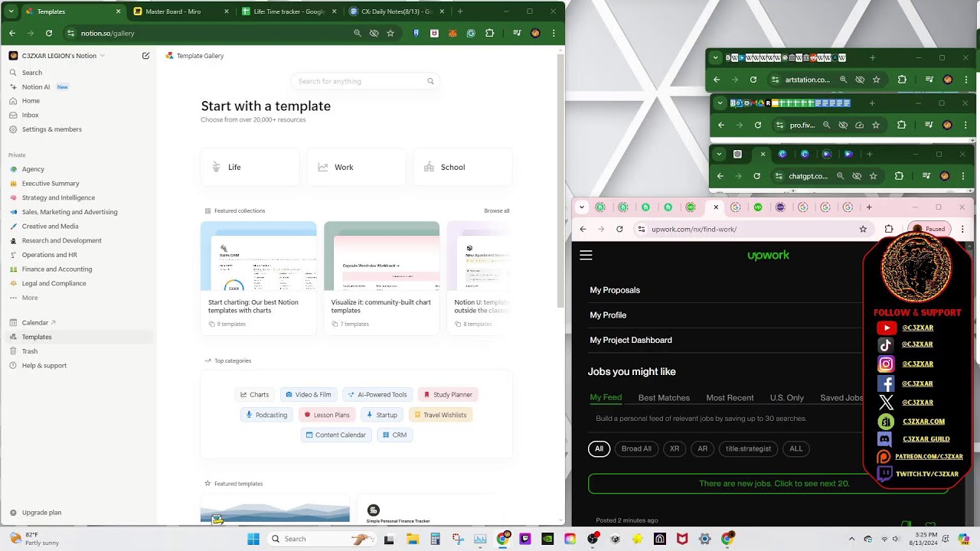Select the title:strategist saved search filter
The image size is (980, 551).
pos(748,448)
